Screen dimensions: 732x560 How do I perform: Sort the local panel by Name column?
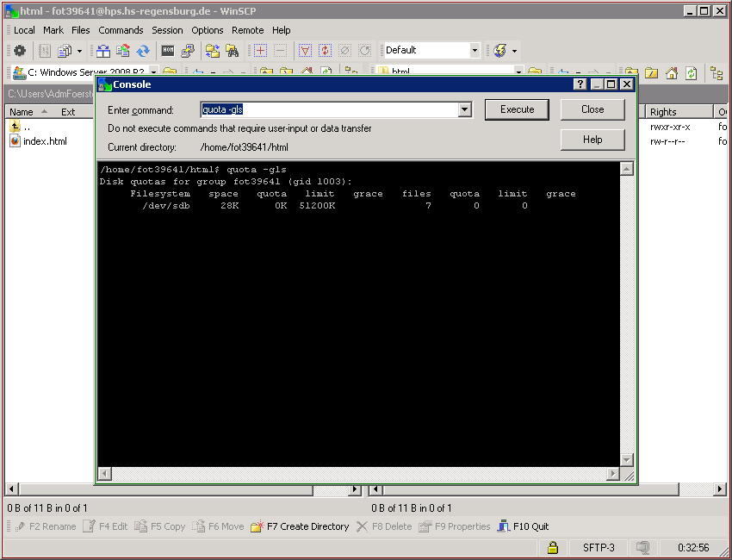(x=29, y=112)
